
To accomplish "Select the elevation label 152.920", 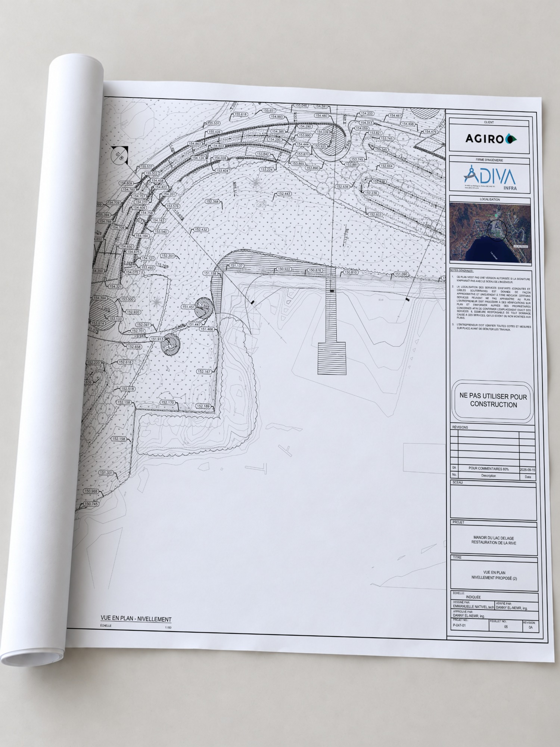I will click(x=133, y=312).
